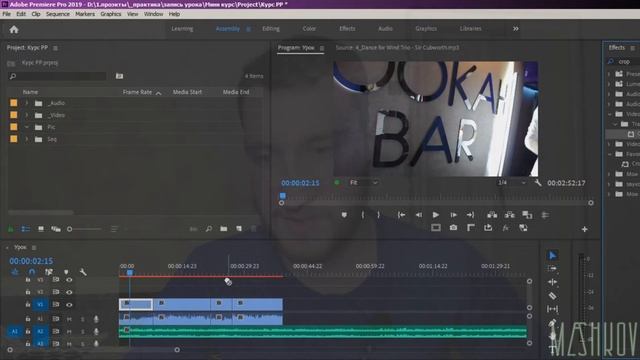Image resolution: width=640 pixels, height=360 pixels.
Task: Select the Track Select Forward tool
Action: pos(552,269)
